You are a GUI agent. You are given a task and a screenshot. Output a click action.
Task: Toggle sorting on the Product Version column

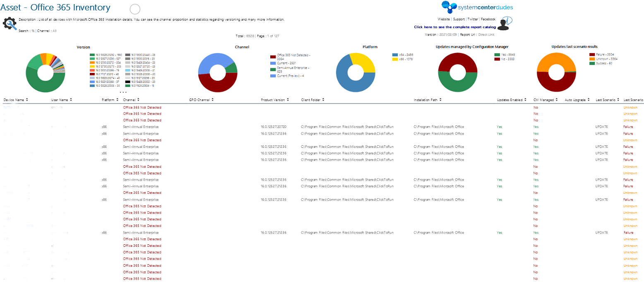pyautogui.click(x=288, y=100)
